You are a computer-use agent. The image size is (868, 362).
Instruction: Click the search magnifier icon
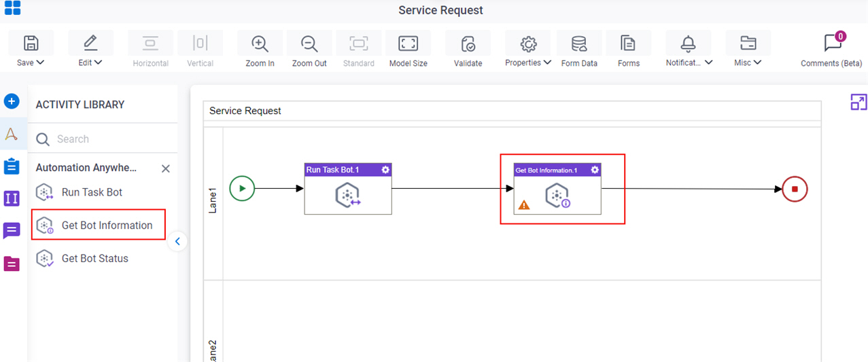click(43, 139)
